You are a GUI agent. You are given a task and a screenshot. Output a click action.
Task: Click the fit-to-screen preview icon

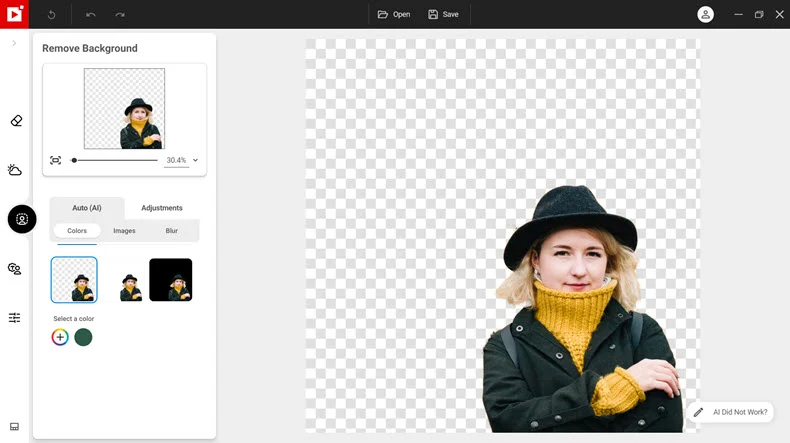coord(55,160)
